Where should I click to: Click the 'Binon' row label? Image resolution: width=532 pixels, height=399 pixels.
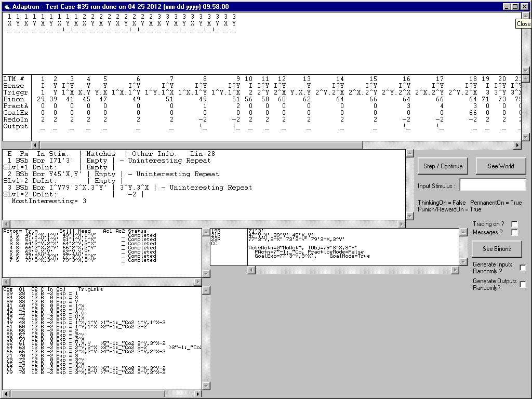click(x=14, y=99)
